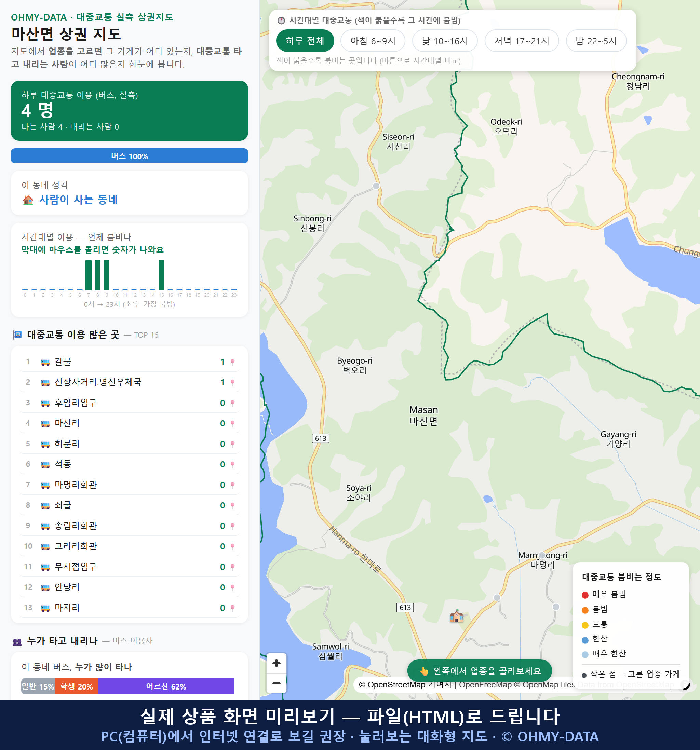The image size is (700, 750).
Task: Select the 석동 stop name
Action: click(63, 464)
